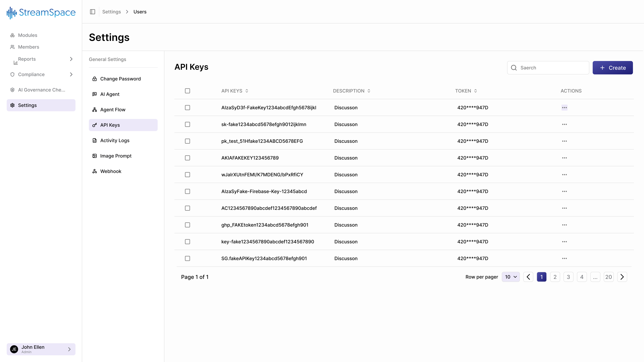Check the pk_test_51Hfake row checkbox
Image resolution: width=644 pixels, height=362 pixels.
pyautogui.click(x=187, y=141)
